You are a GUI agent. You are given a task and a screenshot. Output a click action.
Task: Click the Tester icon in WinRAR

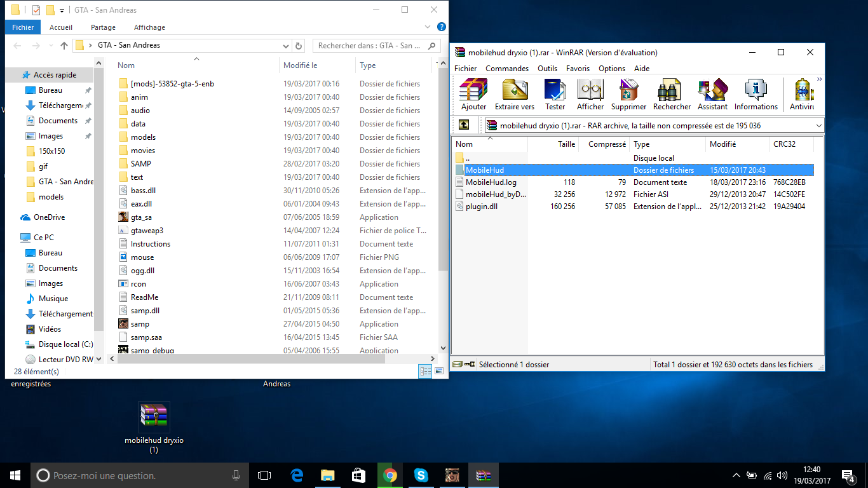pos(555,95)
